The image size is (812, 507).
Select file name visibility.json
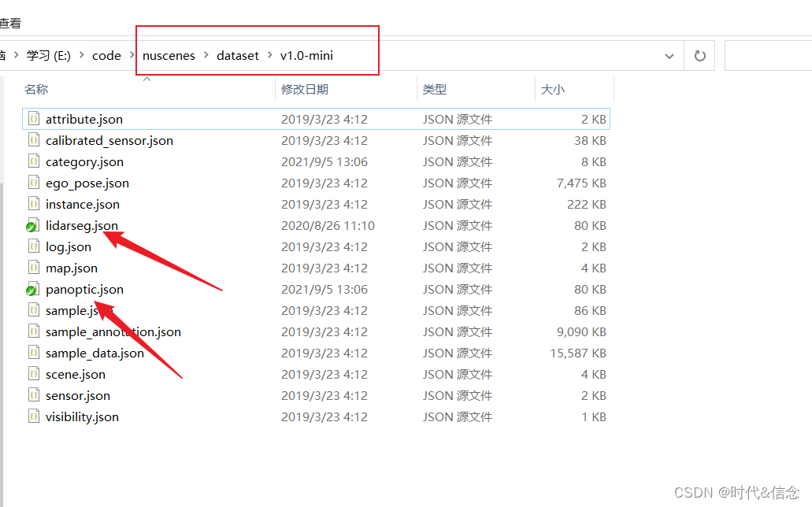(82, 416)
